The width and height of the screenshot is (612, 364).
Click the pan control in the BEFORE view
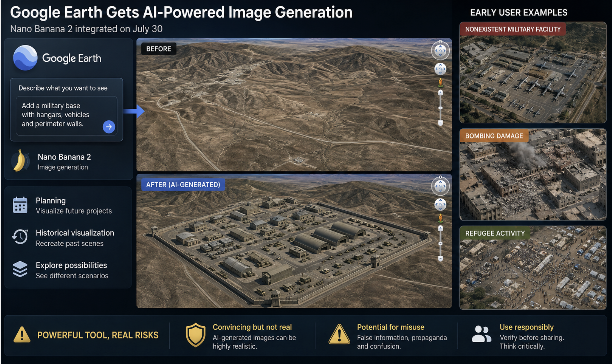440,69
